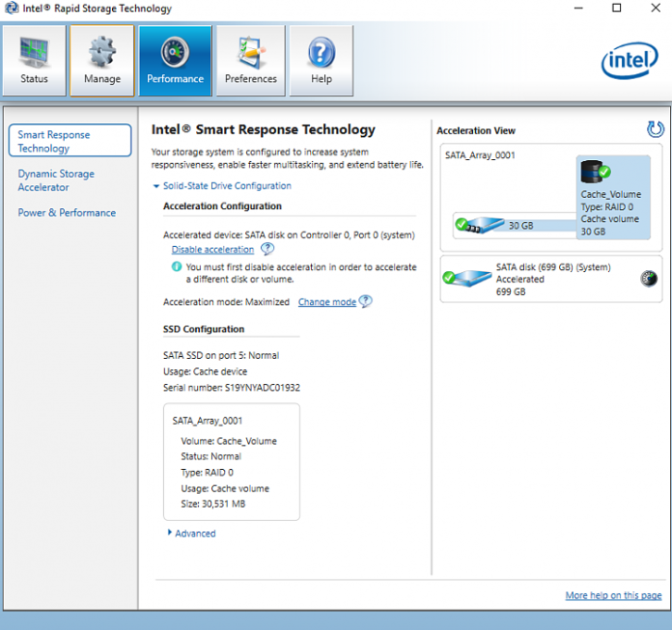Viewport: 672px width, 630px height.
Task: Open More help on this page
Action: click(x=613, y=595)
